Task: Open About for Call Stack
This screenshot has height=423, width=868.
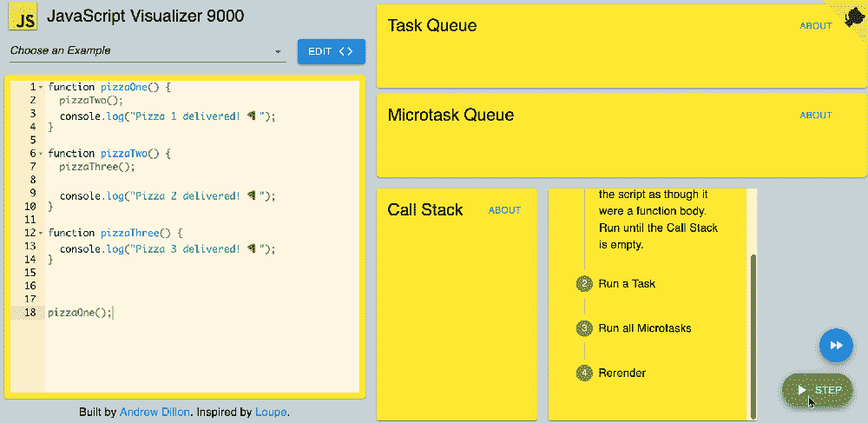Action: point(504,210)
